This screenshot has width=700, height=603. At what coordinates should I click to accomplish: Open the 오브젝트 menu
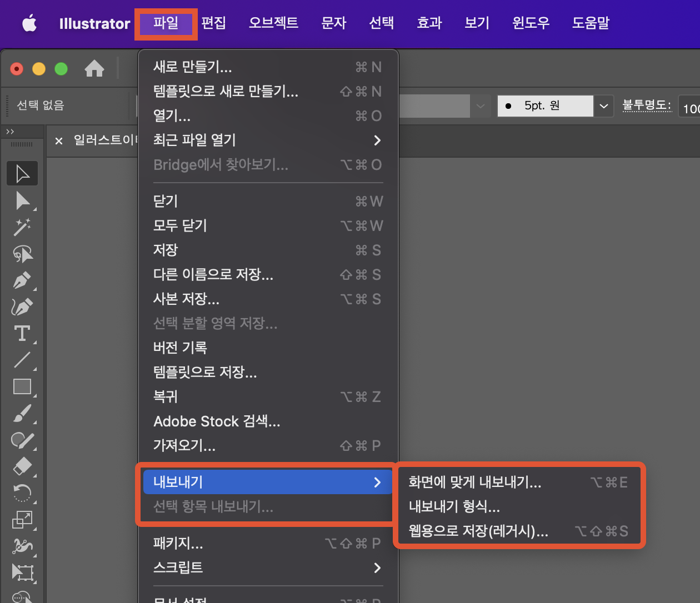point(273,23)
